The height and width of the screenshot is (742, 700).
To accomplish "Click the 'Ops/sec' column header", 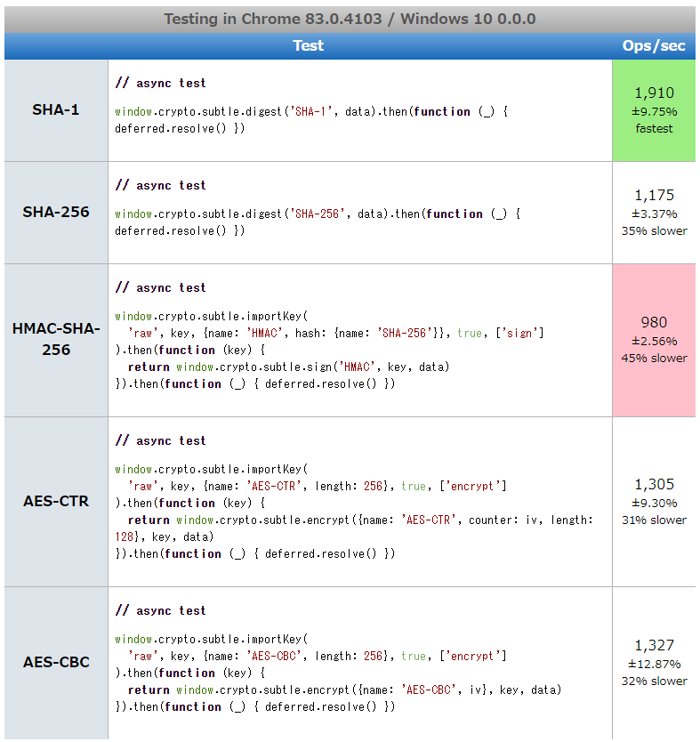I will point(654,46).
